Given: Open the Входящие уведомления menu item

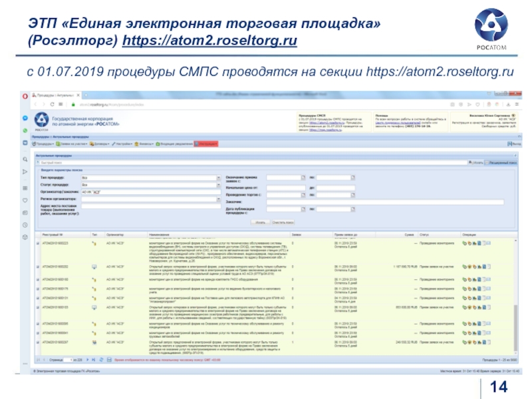Looking at the screenshot, I should coord(174,144).
